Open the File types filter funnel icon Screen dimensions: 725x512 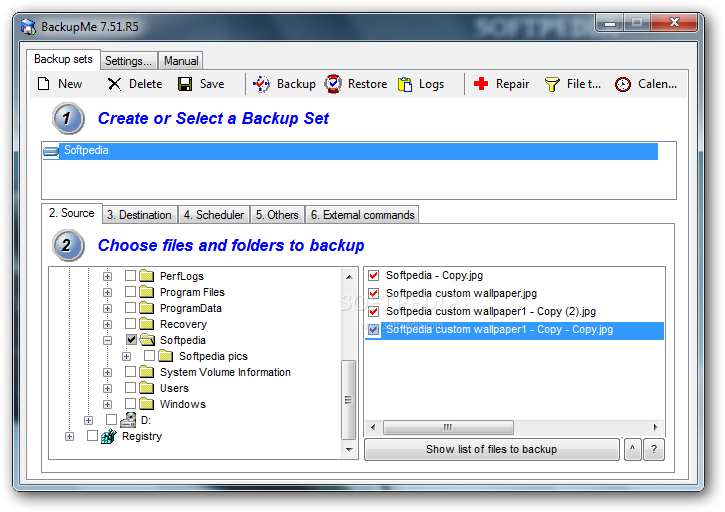[552, 84]
